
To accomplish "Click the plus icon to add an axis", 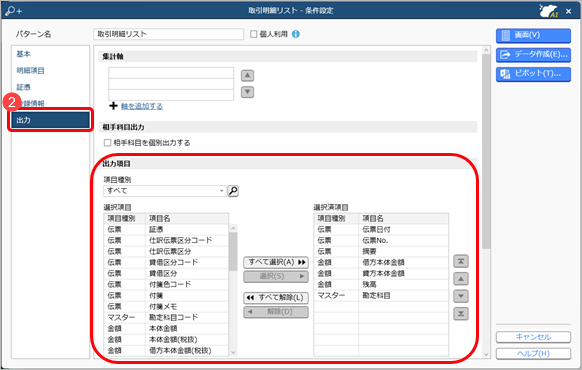I will (114, 106).
